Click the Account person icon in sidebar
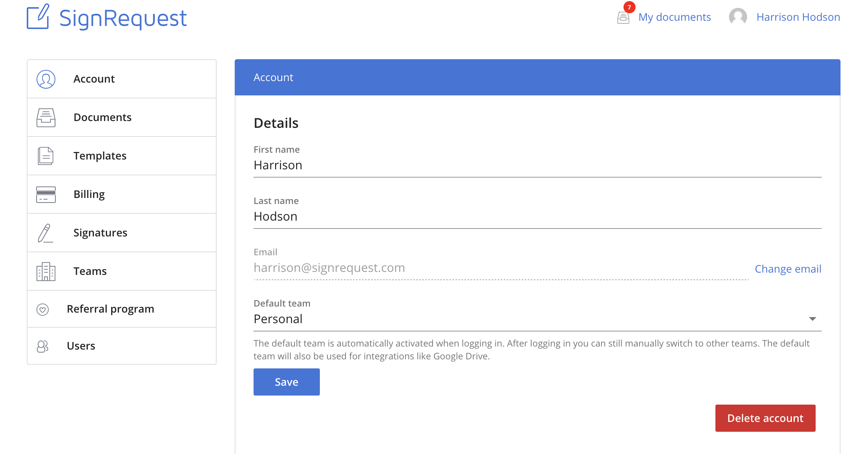Image resolution: width=868 pixels, height=454 pixels. coord(46,79)
